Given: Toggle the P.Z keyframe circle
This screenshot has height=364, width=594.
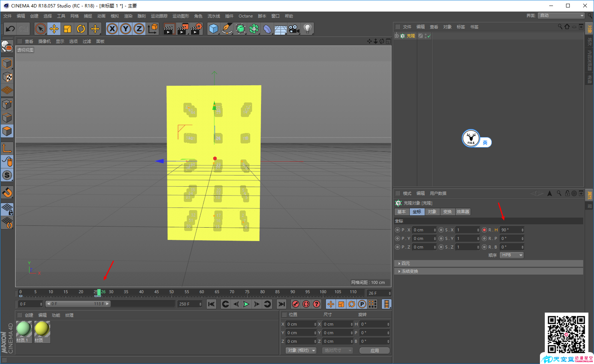Looking at the screenshot, I should [x=397, y=247].
